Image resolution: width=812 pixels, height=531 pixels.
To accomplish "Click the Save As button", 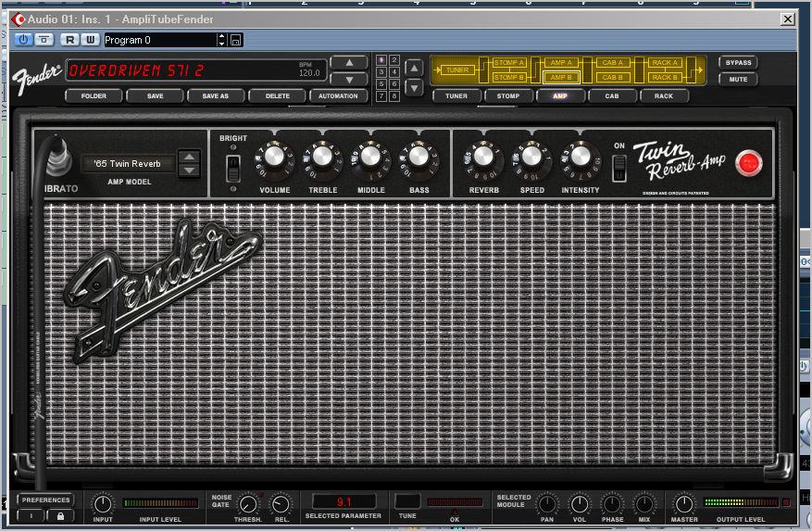I will coord(215,95).
